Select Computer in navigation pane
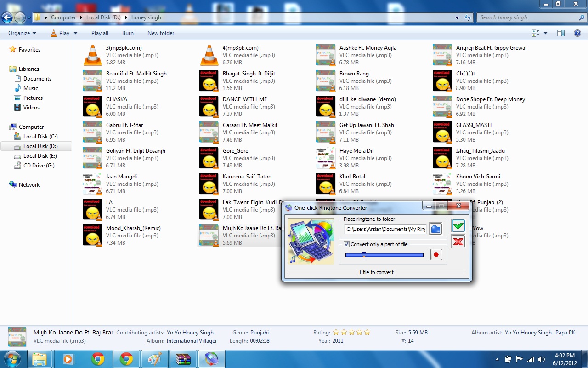This screenshot has height=368, width=588. [31, 127]
